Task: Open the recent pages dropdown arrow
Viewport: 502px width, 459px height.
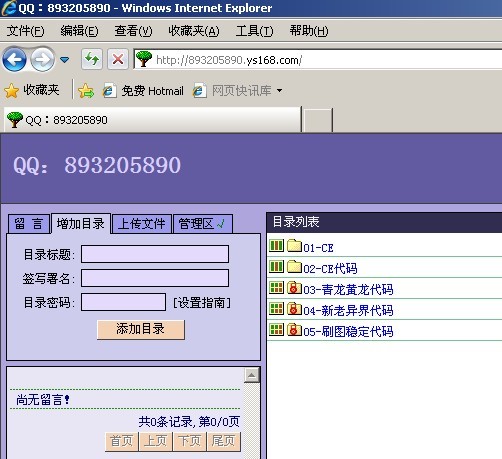Action: [x=64, y=60]
